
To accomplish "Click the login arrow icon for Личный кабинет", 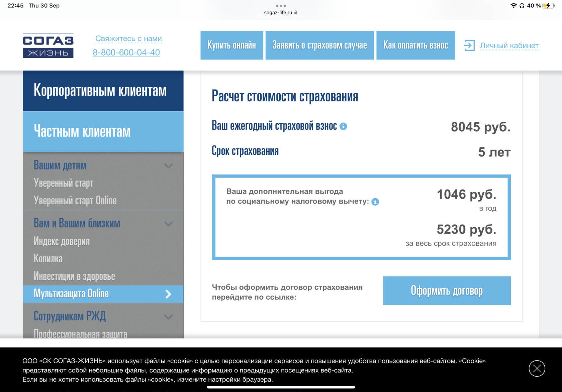I will point(469,45).
